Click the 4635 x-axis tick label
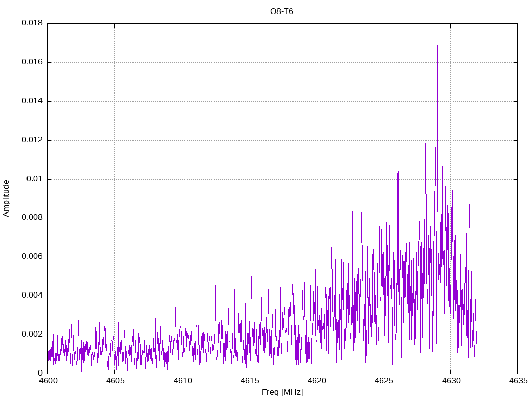This screenshot has width=532, height=399. [x=517, y=381]
